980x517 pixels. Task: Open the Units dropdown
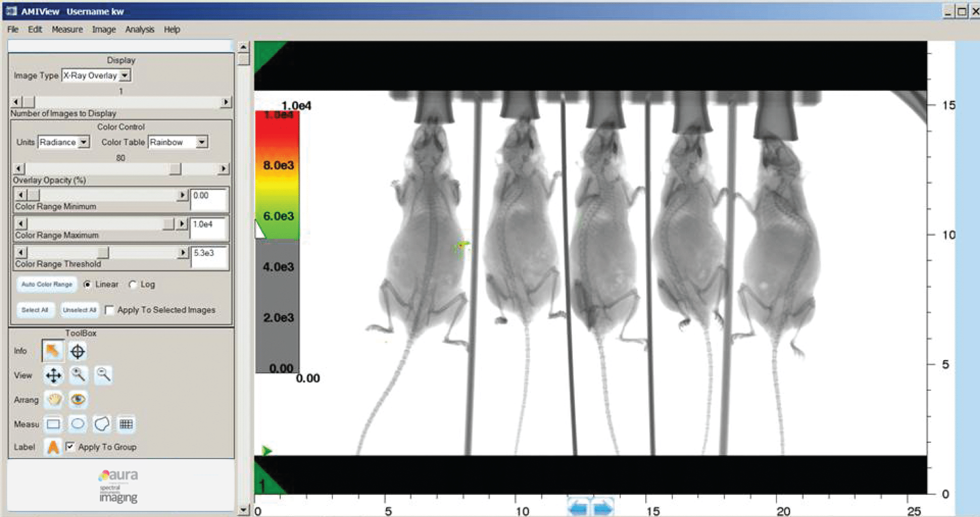click(x=84, y=142)
